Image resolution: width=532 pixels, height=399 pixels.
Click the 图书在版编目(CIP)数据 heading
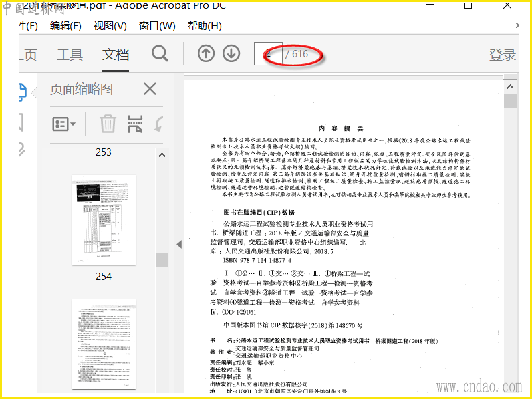click(259, 213)
